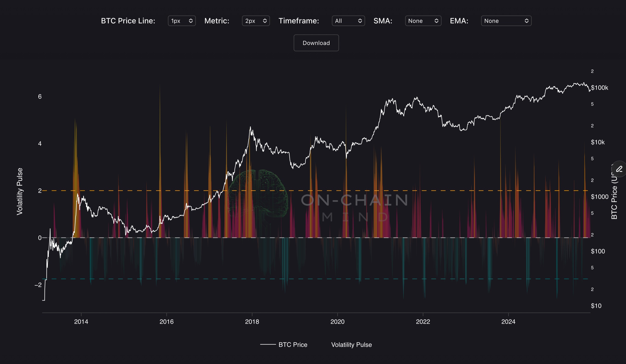Click the ON-CHAIN MIND watermark text
626x364 pixels.
(x=354, y=200)
